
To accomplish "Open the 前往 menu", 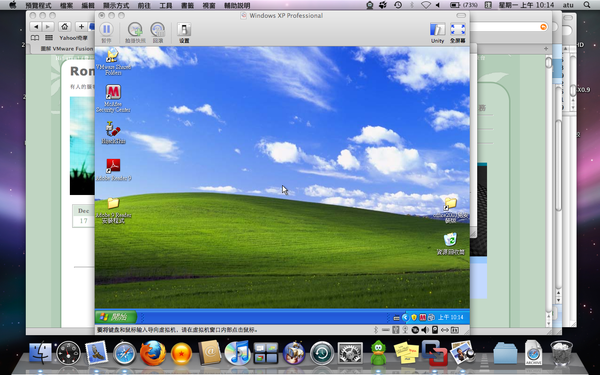I will tap(144, 5).
